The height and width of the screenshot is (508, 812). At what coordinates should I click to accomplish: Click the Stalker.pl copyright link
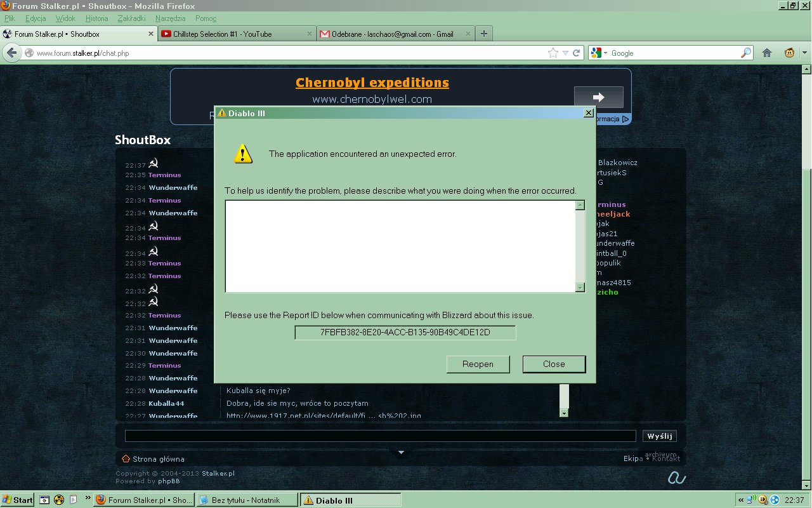point(218,473)
